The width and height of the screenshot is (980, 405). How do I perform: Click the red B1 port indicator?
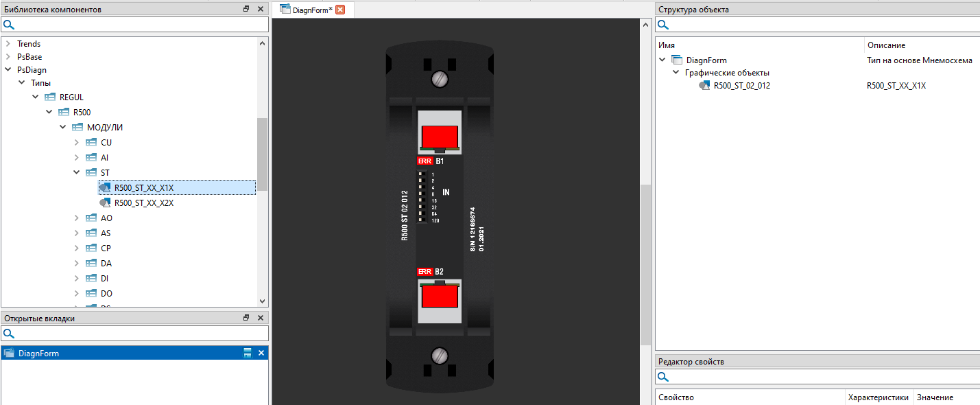tap(439, 137)
